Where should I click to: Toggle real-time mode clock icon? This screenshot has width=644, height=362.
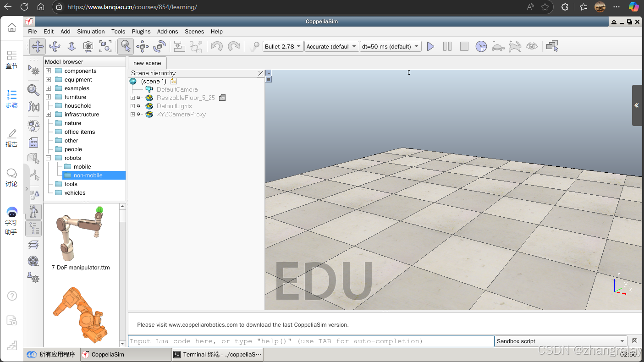(481, 46)
